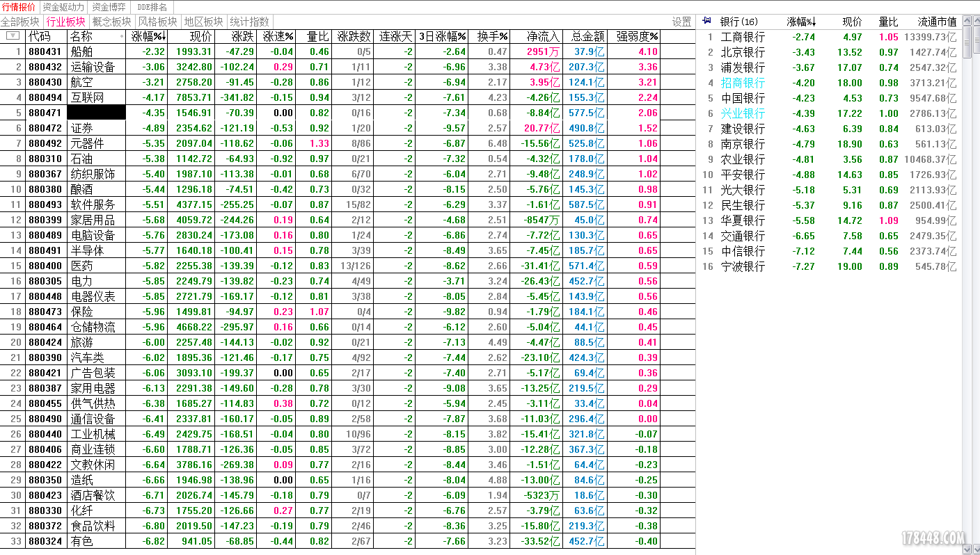This screenshot has height=555, width=980.
Task: Select the 地区板块 category tab
Action: [203, 22]
